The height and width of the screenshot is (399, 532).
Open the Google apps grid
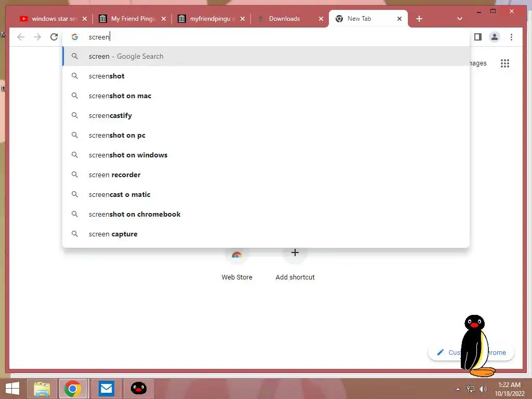[505, 63]
